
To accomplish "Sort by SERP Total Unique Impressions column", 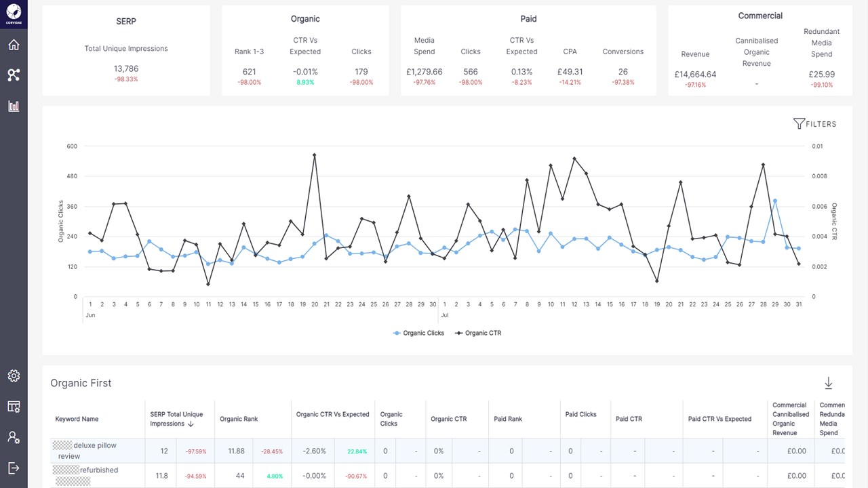I will (176, 419).
